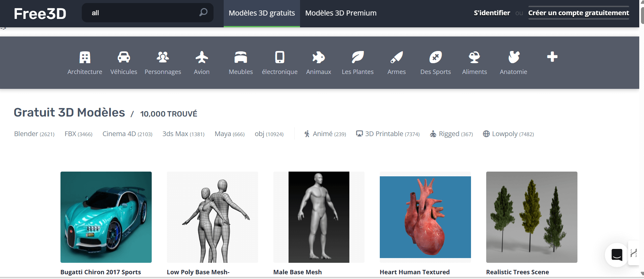Viewport: 644px width, 279px height.
Task: Filter by Cinema 4D format
Action: 127,134
